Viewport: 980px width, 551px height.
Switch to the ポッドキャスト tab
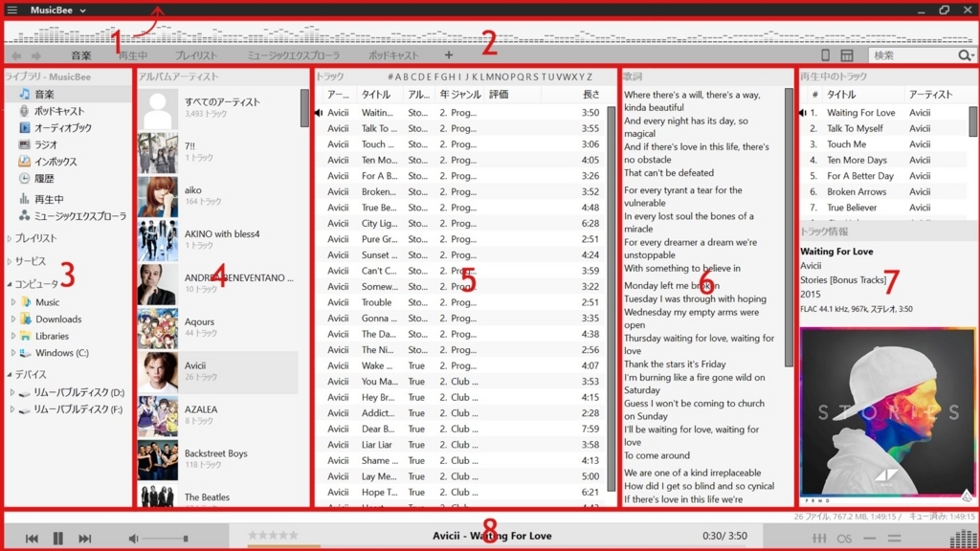point(393,55)
